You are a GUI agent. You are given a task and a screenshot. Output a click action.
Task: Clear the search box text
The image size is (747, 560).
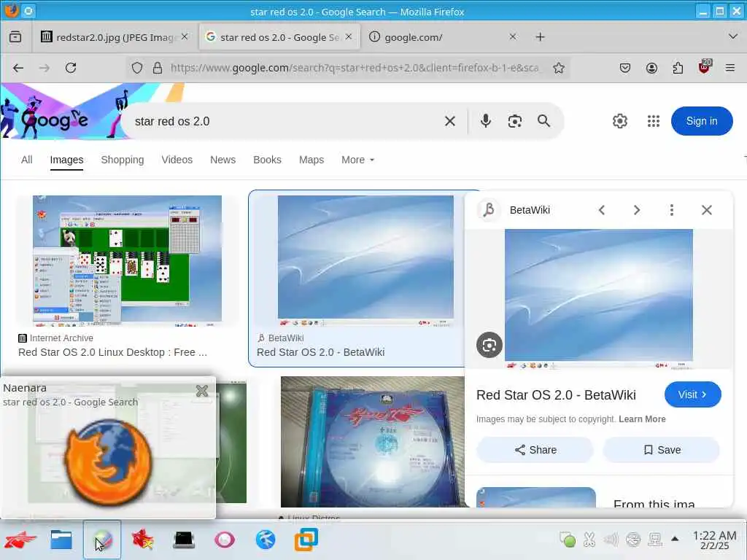449,122
